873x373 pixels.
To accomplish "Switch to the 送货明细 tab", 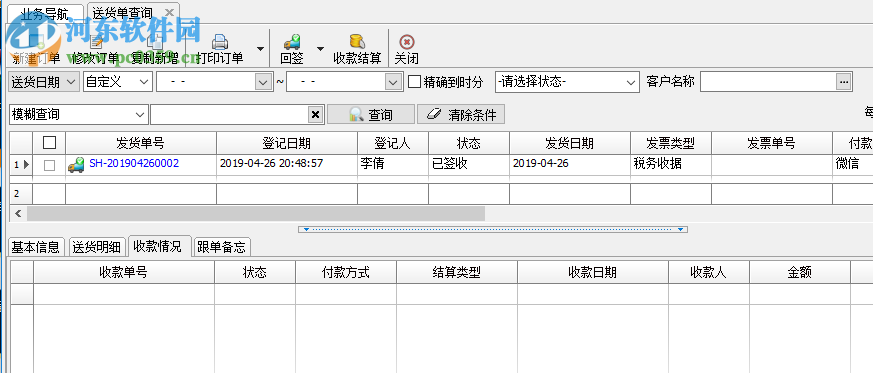I will tap(96, 247).
